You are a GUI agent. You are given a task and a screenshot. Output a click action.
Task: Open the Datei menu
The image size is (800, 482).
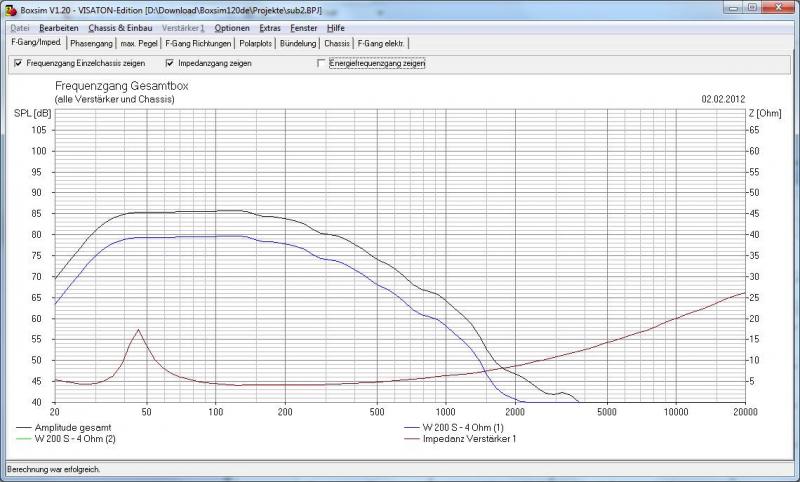pos(20,28)
